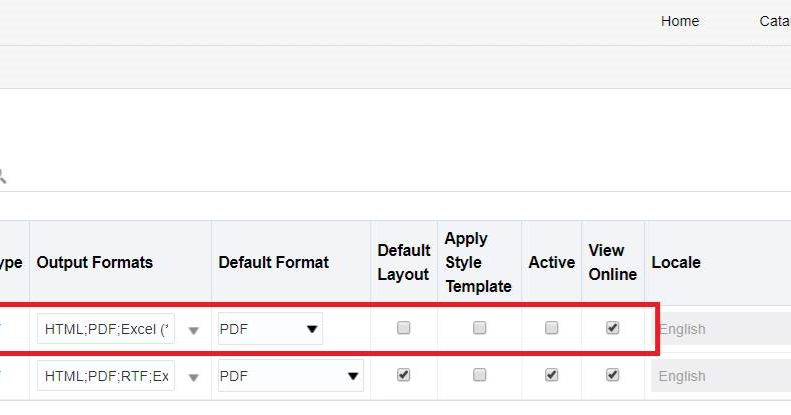Screen dimensions: 791x415
Task: Expand the HTML;PDF;Excel output formats arrow
Action: (x=194, y=330)
